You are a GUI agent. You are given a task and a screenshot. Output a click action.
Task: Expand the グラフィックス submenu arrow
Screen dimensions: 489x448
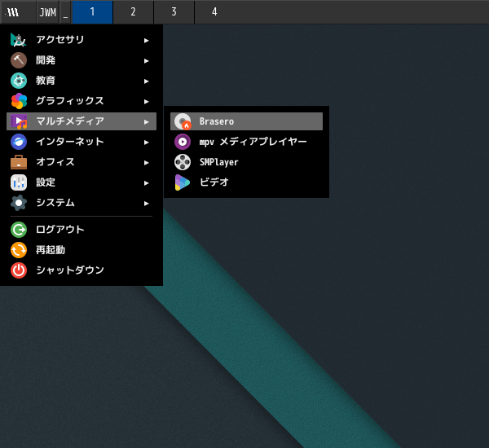tap(146, 102)
